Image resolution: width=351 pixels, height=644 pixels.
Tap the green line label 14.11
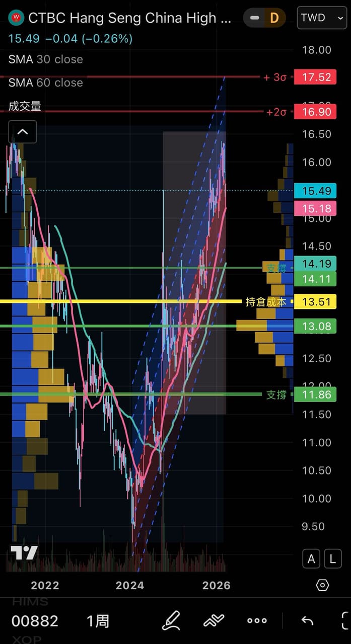pos(316,279)
